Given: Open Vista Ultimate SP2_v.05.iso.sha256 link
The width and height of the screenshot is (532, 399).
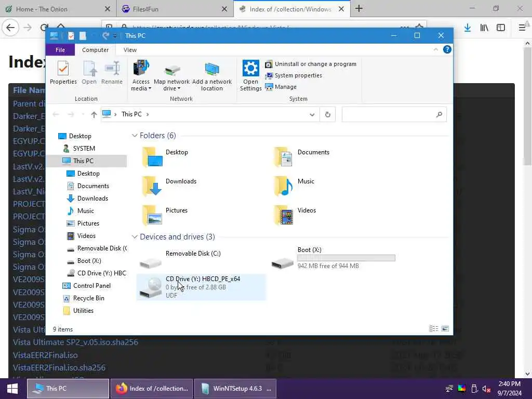Looking at the screenshot, I should point(75,342).
